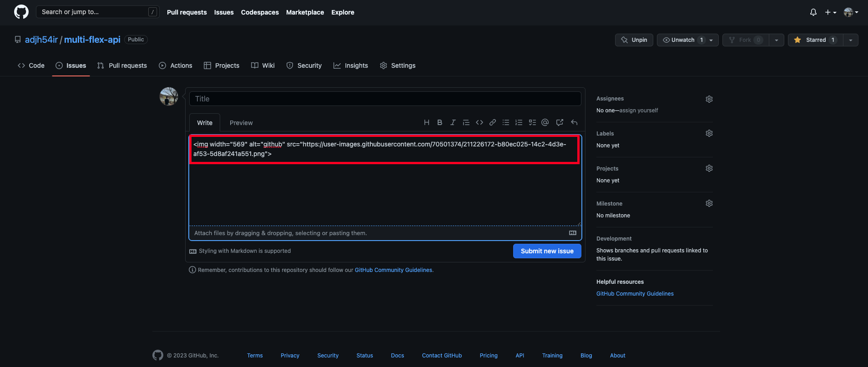Submit the new issue

point(547,251)
